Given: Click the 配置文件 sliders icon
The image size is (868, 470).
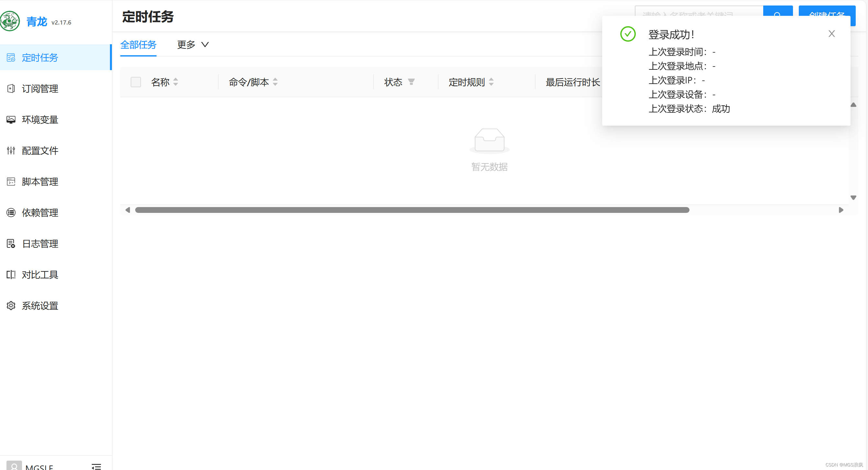Looking at the screenshot, I should click(11, 151).
